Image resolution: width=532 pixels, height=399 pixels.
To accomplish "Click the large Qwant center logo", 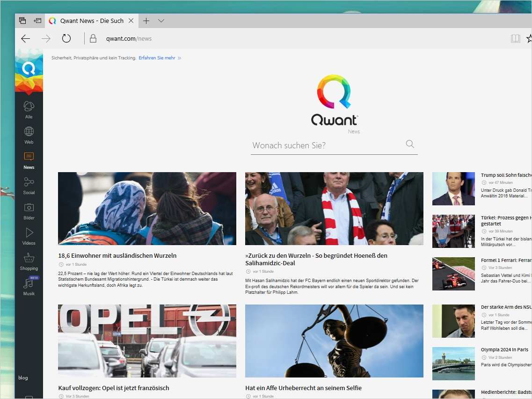I will tap(334, 101).
